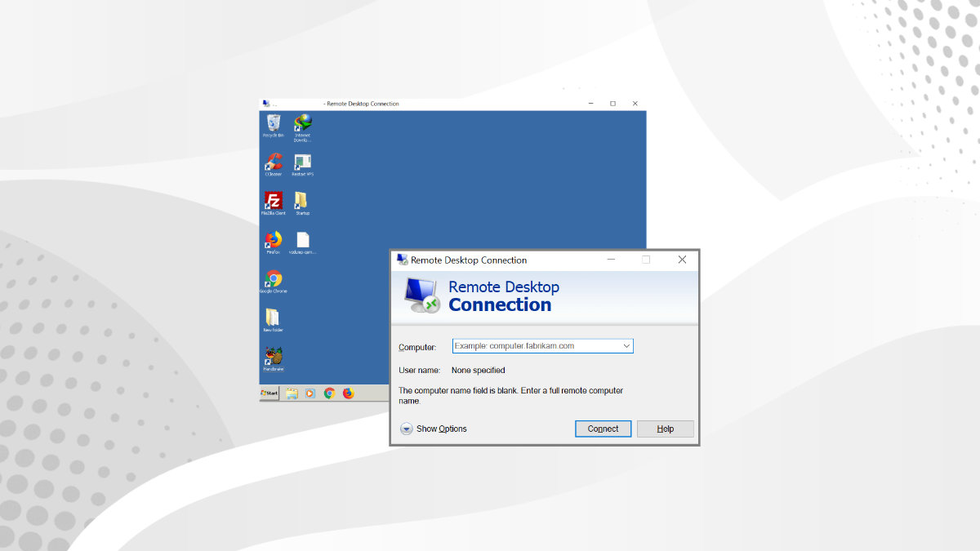
Task: Open the Recycle Bin
Action: click(272, 124)
